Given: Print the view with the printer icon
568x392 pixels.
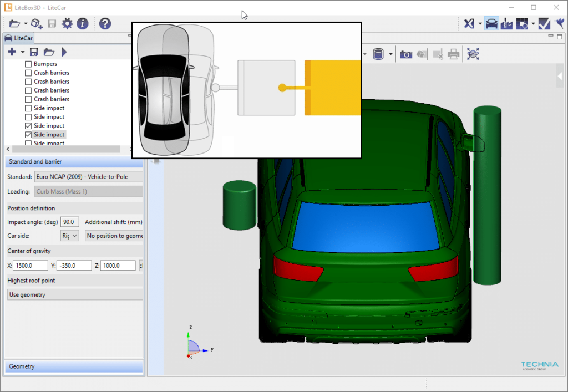Looking at the screenshot, I should coord(454,54).
